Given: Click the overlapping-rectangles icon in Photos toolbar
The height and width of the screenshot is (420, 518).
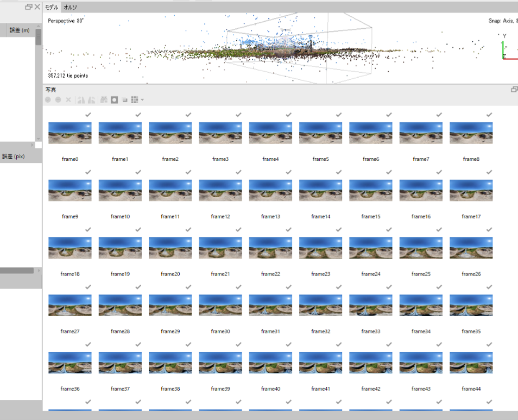Looking at the screenshot, I should pyautogui.click(x=125, y=100).
